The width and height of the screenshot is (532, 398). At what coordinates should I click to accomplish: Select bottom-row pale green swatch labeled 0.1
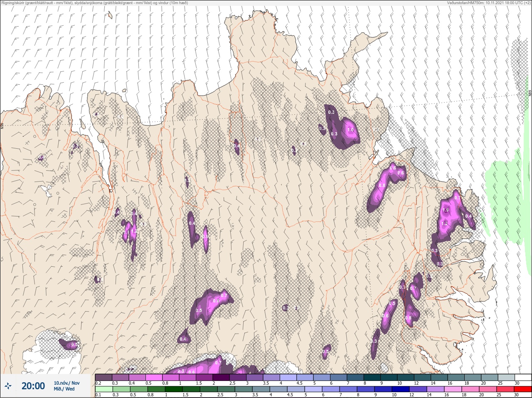(x=104, y=390)
